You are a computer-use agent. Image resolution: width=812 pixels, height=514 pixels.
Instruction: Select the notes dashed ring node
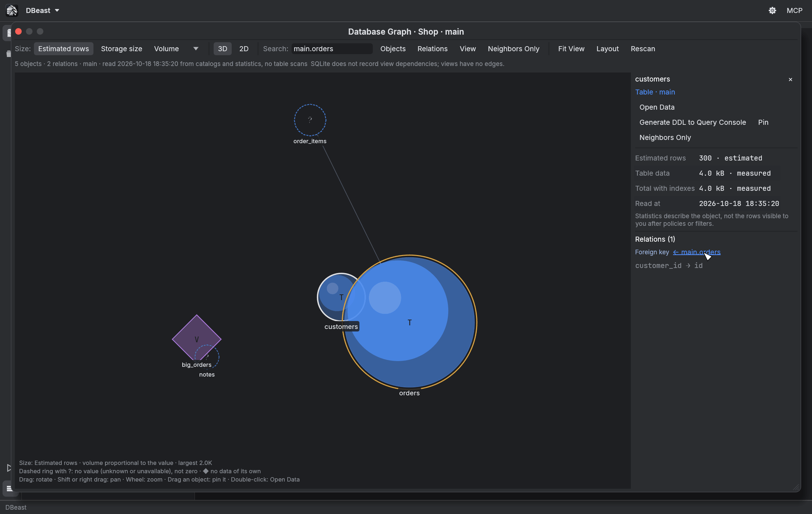click(x=207, y=357)
